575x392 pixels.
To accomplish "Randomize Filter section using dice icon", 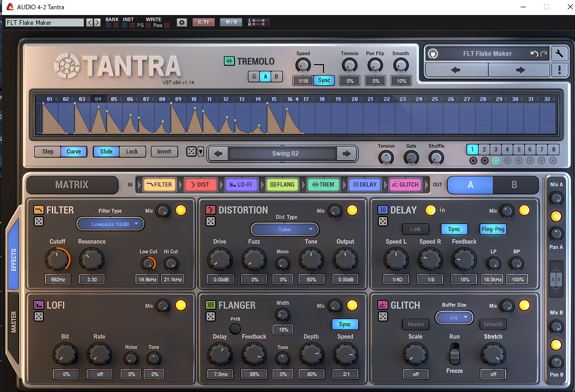I will click(x=39, y=221).
